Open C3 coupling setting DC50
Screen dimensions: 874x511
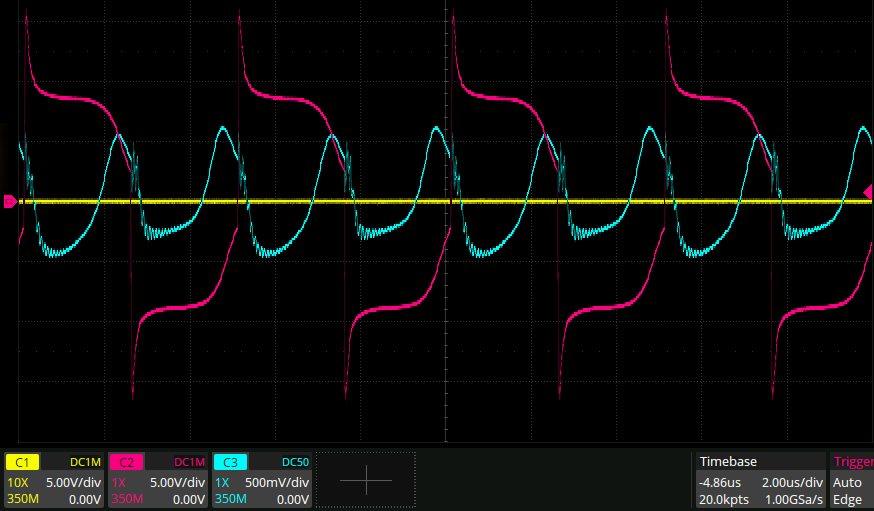[294, 462]
